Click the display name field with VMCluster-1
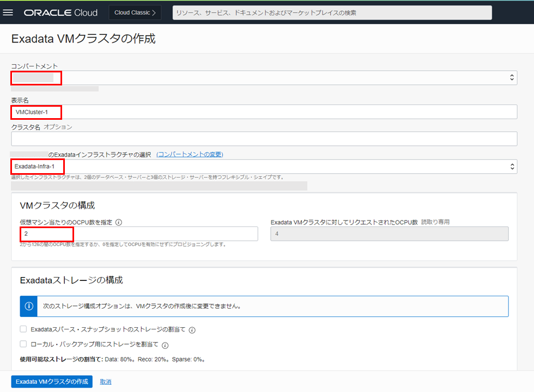This screenshot has height=392, width=534. click(264, 112)
